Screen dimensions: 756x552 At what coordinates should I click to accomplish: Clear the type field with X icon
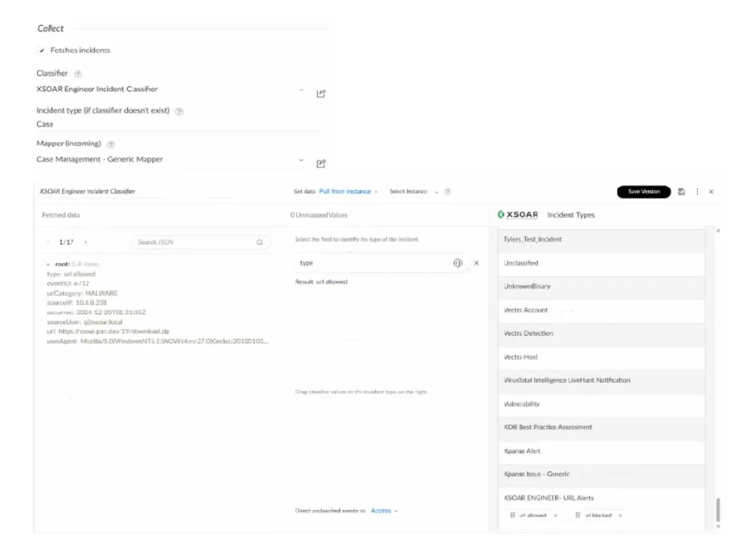(x=476, y=263)
